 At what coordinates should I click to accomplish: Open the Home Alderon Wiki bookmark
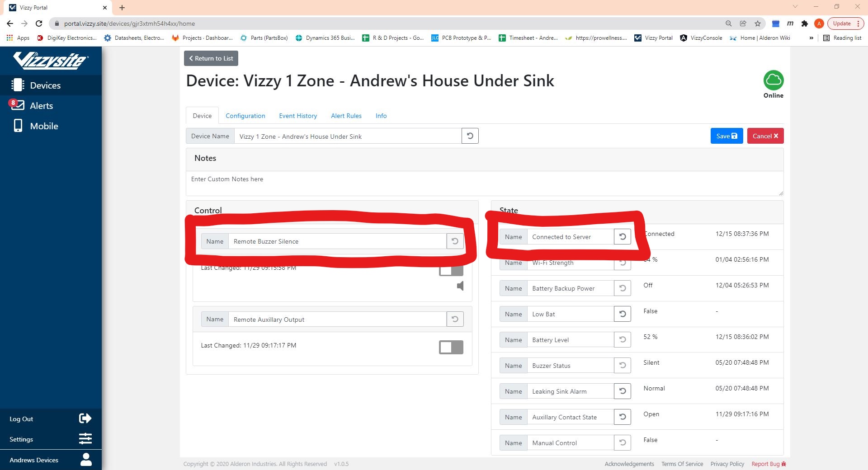[x=760, y=38]
